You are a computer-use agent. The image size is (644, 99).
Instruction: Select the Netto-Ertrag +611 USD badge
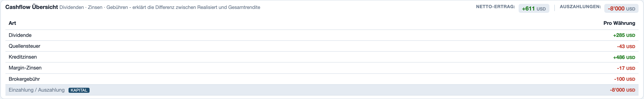(x=534, y=9)
